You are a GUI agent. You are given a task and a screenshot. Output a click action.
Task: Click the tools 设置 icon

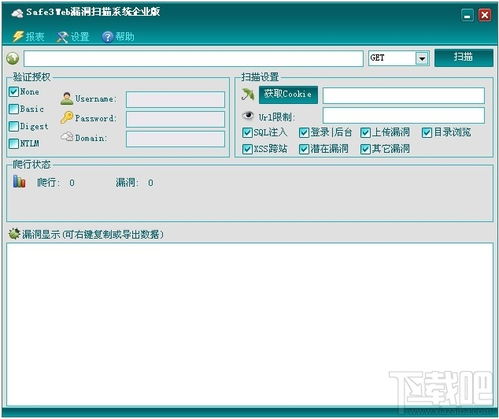[x=62, y=37]
